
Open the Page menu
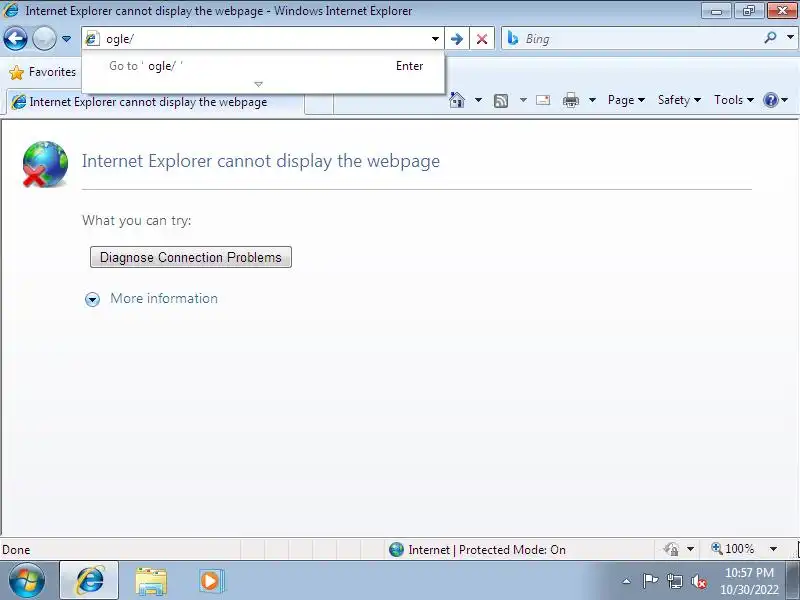626,100
